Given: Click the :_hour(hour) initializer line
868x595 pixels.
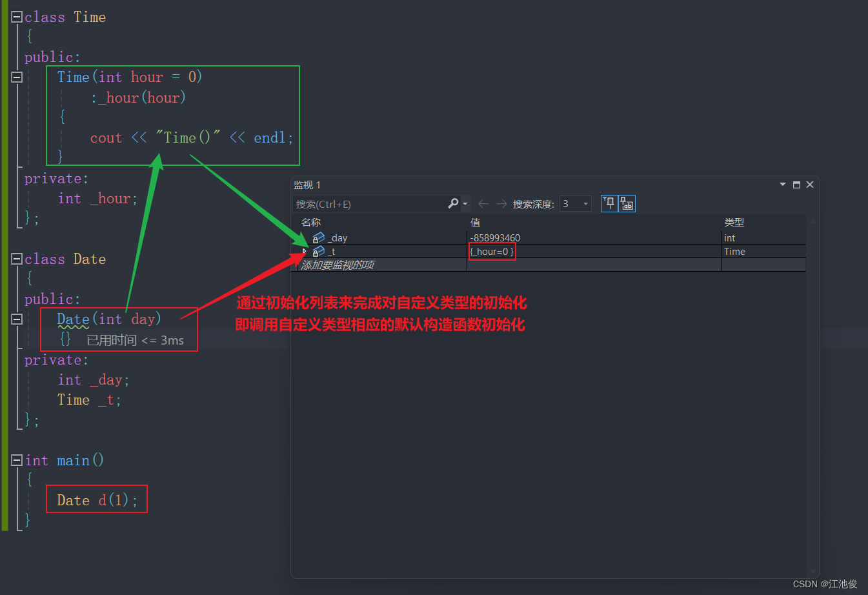Looking at the screenshot, I should click(138, 97).
